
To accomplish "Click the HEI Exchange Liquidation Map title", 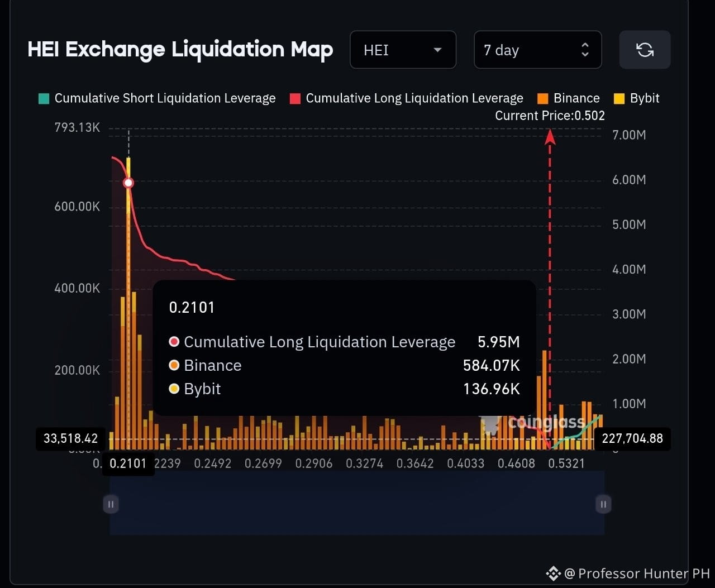I will click(180, 50).
